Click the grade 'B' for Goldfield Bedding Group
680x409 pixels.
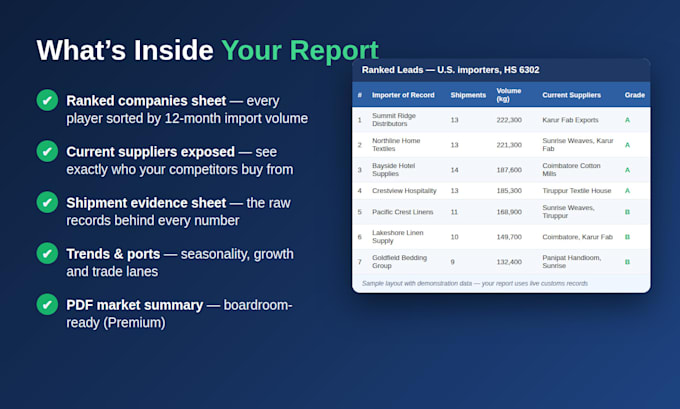[x=627, y=262]
